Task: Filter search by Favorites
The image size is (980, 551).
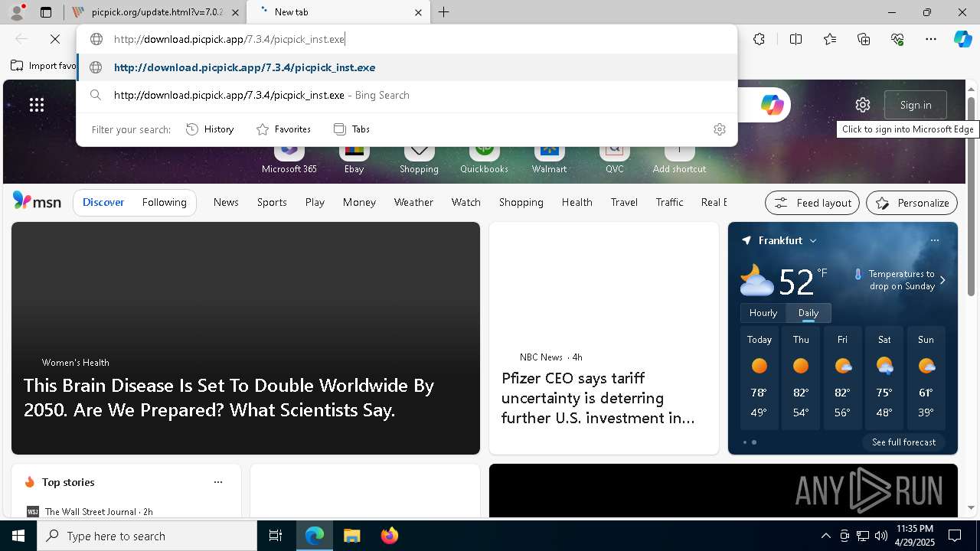Action: click(283, 129)
